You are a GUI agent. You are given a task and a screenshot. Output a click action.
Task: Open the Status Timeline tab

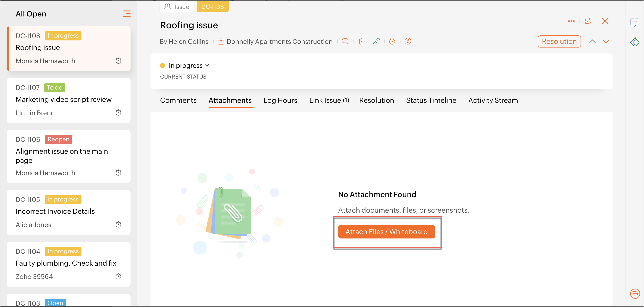(431, 100)
